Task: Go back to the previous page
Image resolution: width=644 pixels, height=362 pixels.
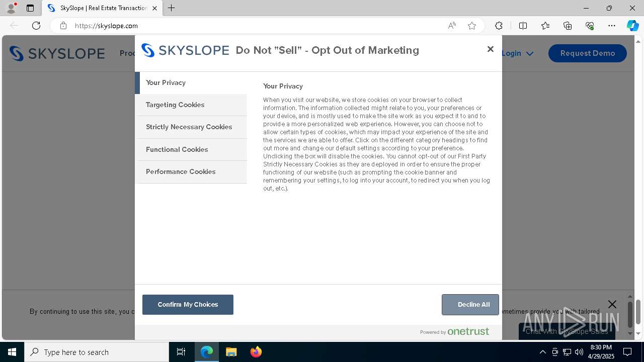Action: click(x=14, y=26)
